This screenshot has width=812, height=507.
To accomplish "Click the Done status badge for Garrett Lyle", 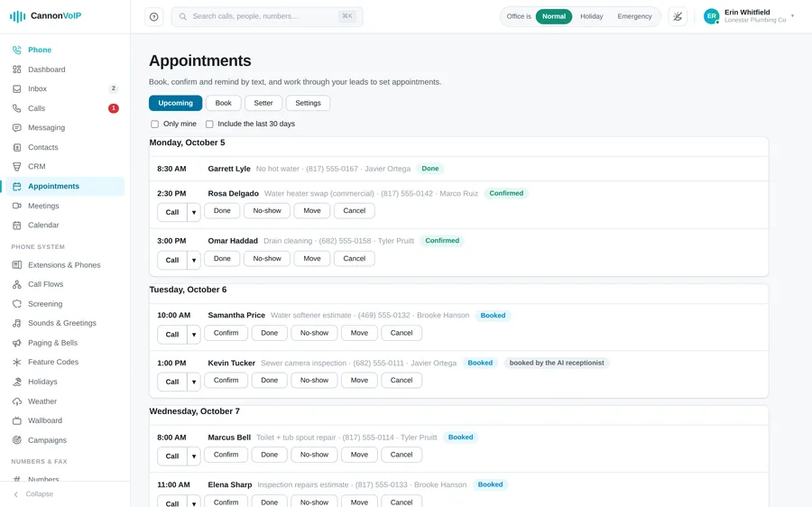I will tap(429, 169).
